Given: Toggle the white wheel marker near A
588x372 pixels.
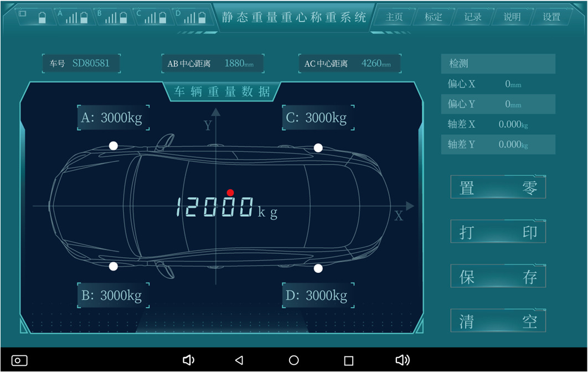Looking at the screenshot, I should pos(112,145).
